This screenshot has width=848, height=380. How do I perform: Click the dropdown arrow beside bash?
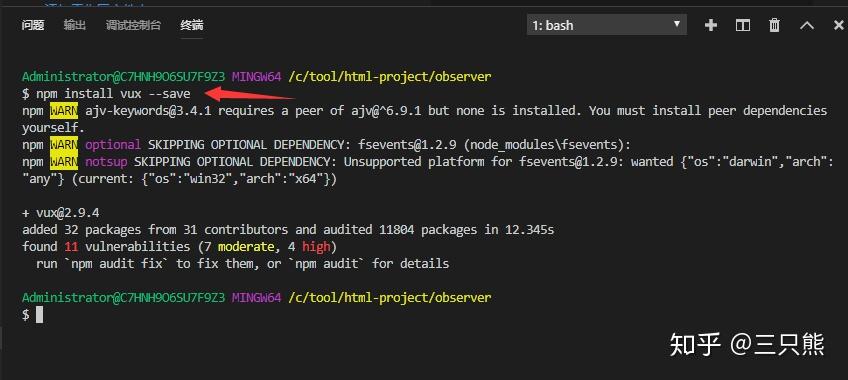coord(676,24)
